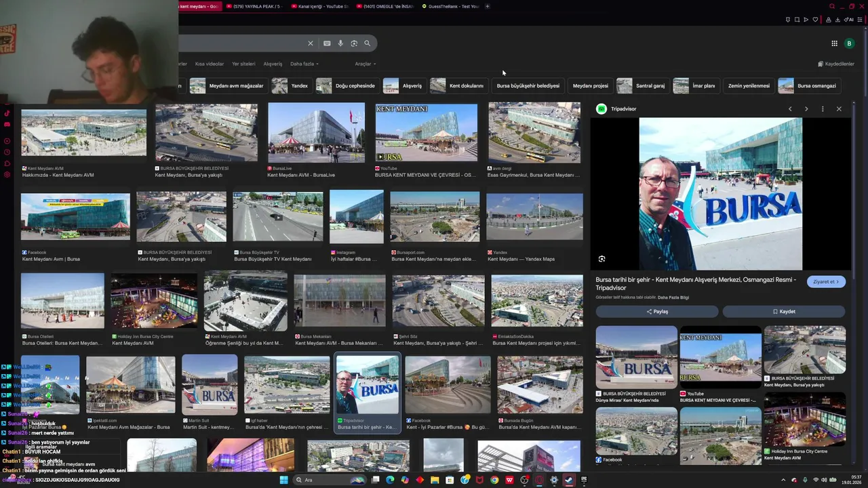
Task: Open a new browser tab with plus icon
Action: point(487,6)
